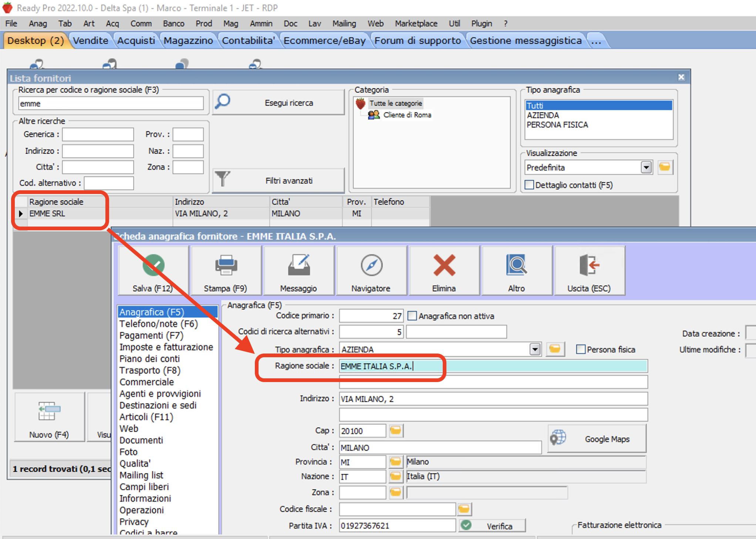Click the Cod. alternativo search field
This screenshot has width=756, height=539.
tap(109, 183)
